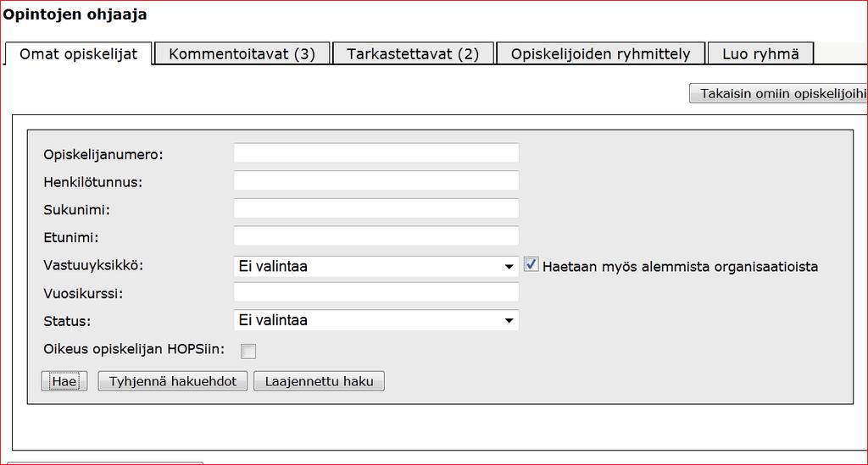868x465 pixels.
Task: Select the Opiskelijoiden ryhmittely tab
Action: (601, 53)
